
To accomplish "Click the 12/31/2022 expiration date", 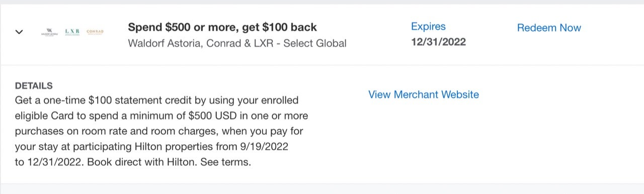I will pos(438,42).
